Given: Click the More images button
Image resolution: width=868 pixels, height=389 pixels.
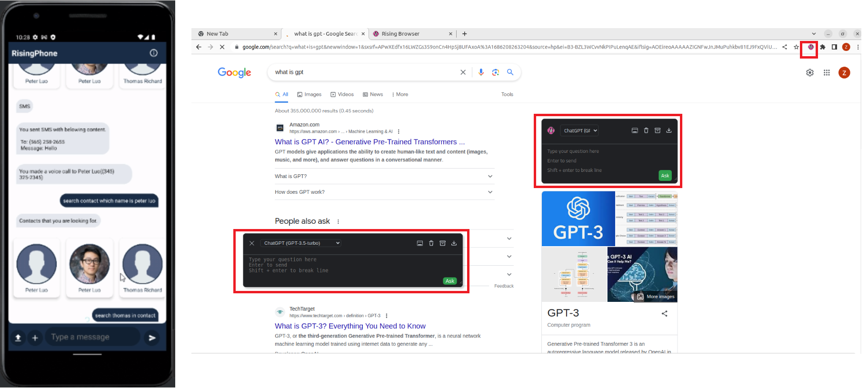Looking at the screenshot, I should [x=656, y=297].
